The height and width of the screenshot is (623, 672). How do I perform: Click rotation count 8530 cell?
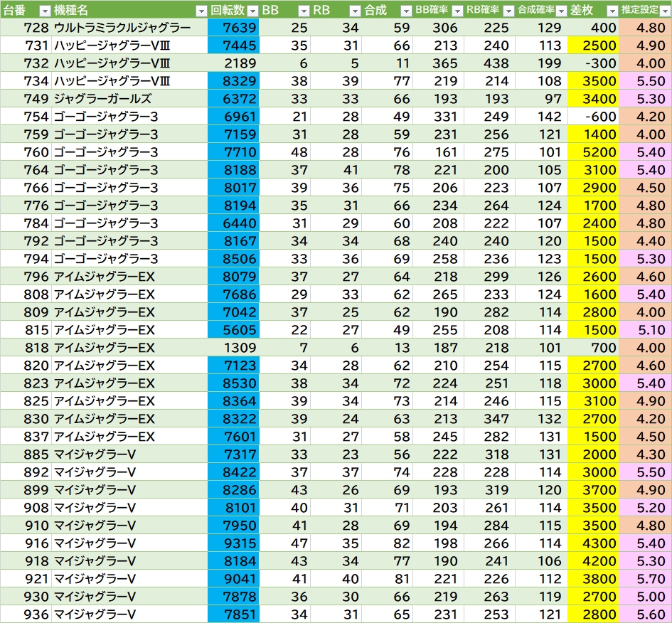click(x=233, y=383)
